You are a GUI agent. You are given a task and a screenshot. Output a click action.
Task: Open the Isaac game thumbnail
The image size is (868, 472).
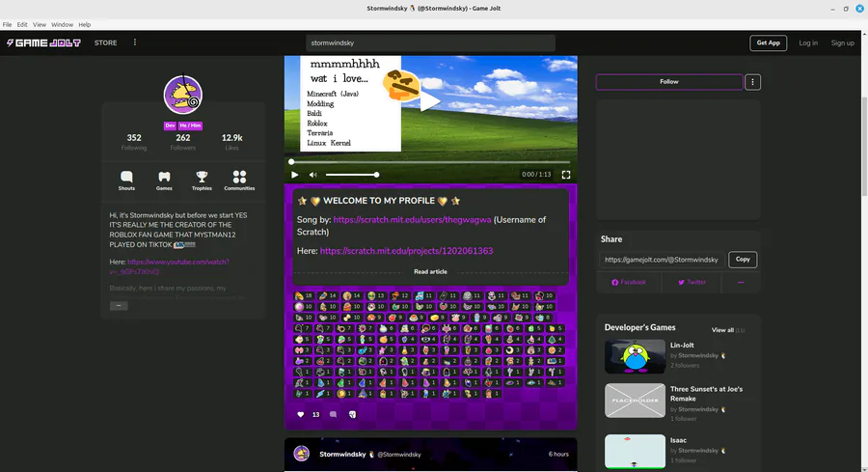click(x=635, y=451)
